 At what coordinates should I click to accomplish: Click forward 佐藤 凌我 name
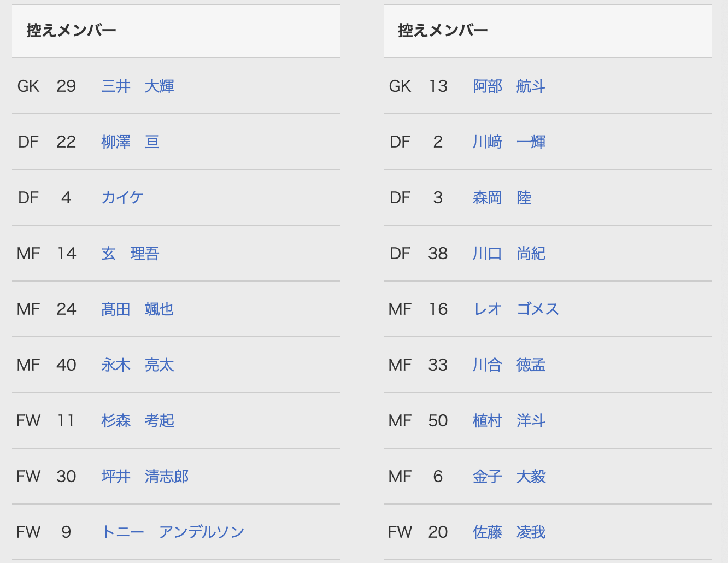[509, 532]
